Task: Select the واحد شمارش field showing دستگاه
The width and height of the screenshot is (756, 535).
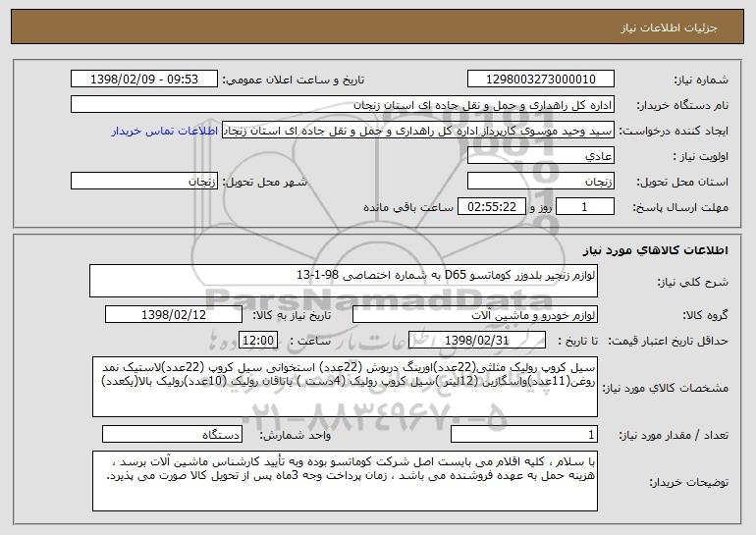Action: 172,434
